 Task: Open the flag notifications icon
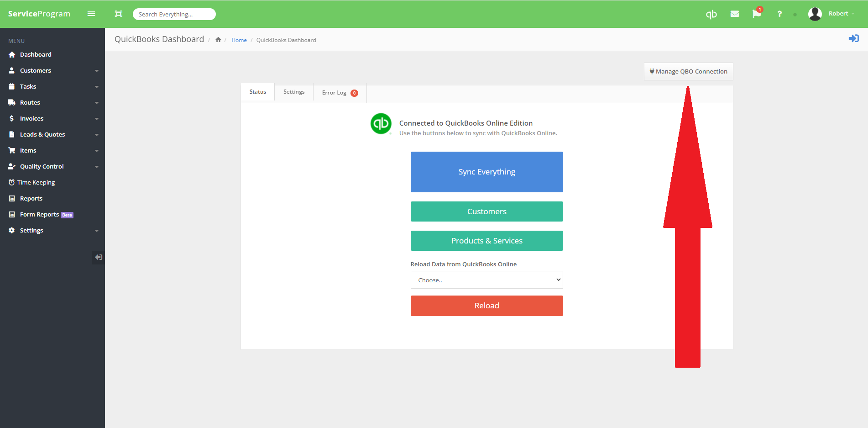[x=757, y=14]
